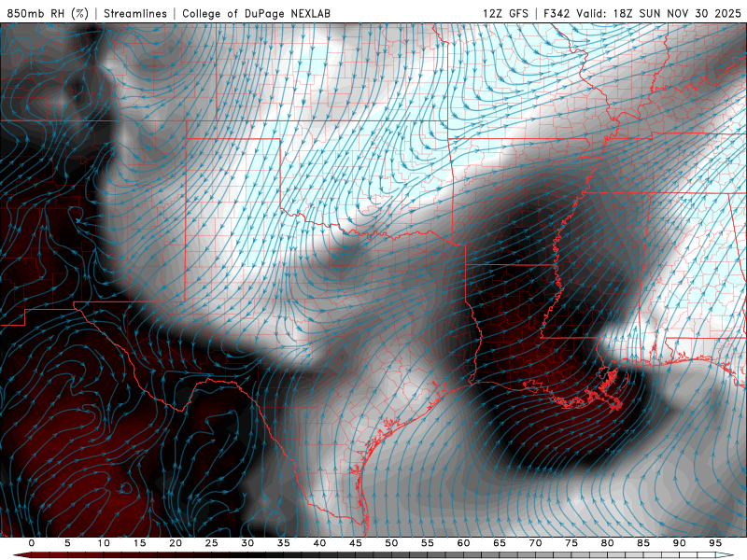Click the '95' value on color scale
Viewport: 747px width, 560px height.
coord(715,543)
